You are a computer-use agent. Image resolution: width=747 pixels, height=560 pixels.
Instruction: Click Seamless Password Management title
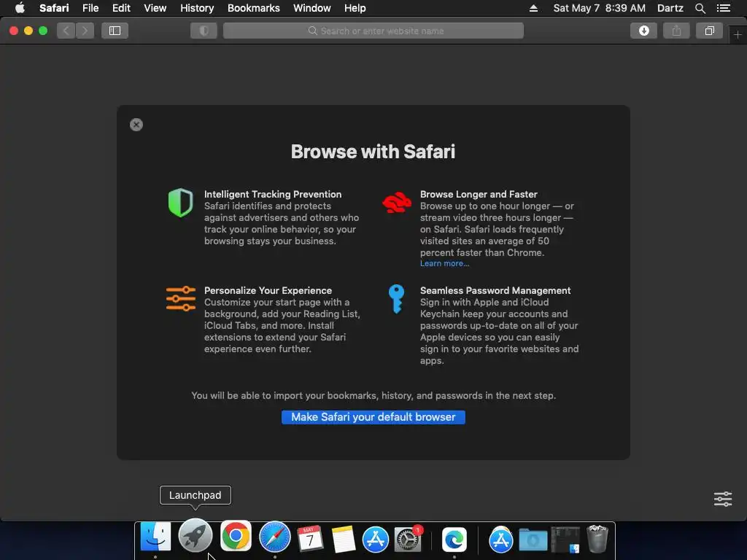tap(495, 290)
